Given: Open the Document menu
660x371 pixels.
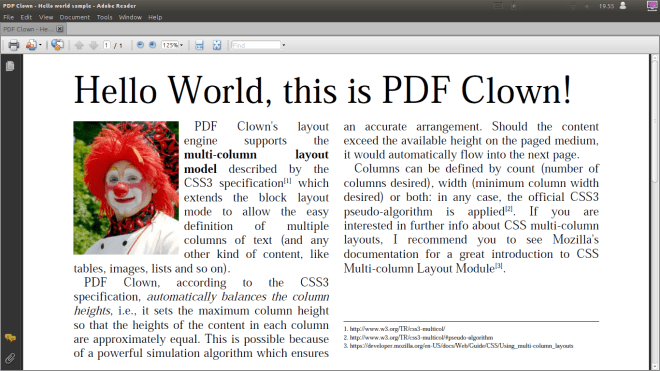Looking at the screenshot, I should pyautogui.click(x=75, y=17).
